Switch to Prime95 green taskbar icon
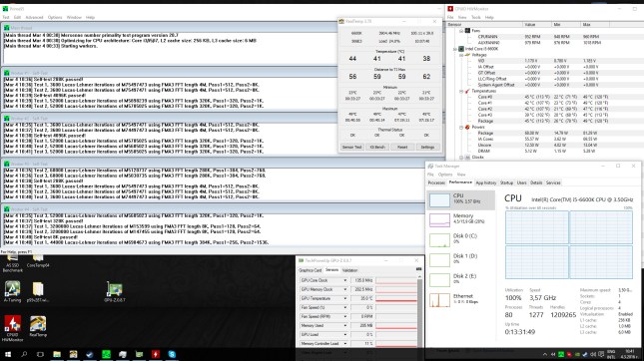This screenshot has width=644, height=361. coord(106,354)
